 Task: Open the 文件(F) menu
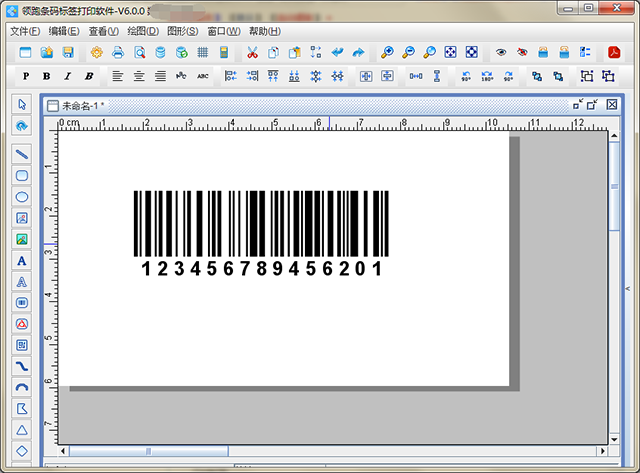pos(25,31)
